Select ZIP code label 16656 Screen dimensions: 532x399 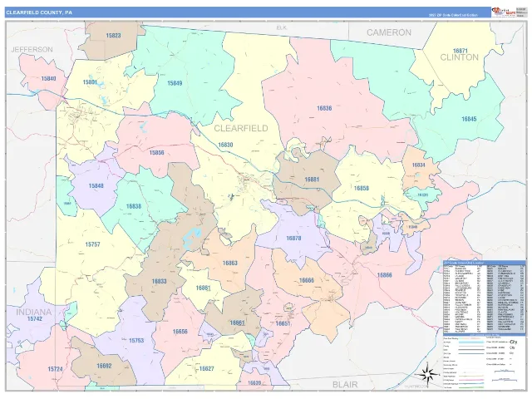point(180,332)
